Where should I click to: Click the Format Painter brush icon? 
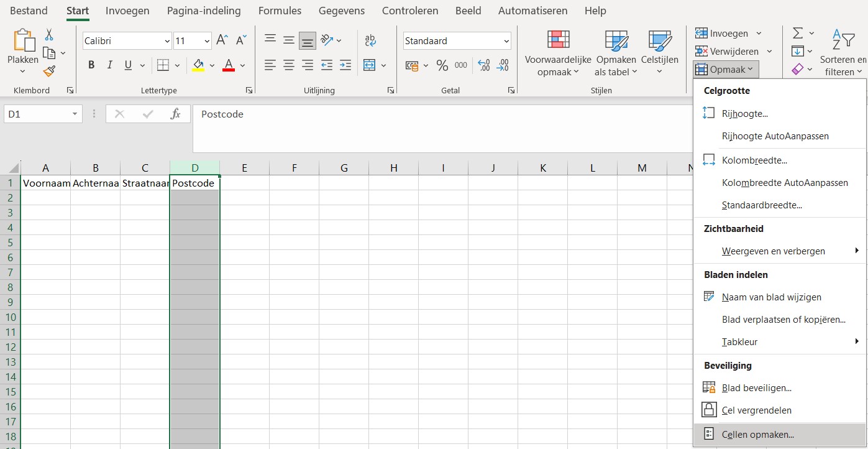pyautogui.click(x=49, y=72)
